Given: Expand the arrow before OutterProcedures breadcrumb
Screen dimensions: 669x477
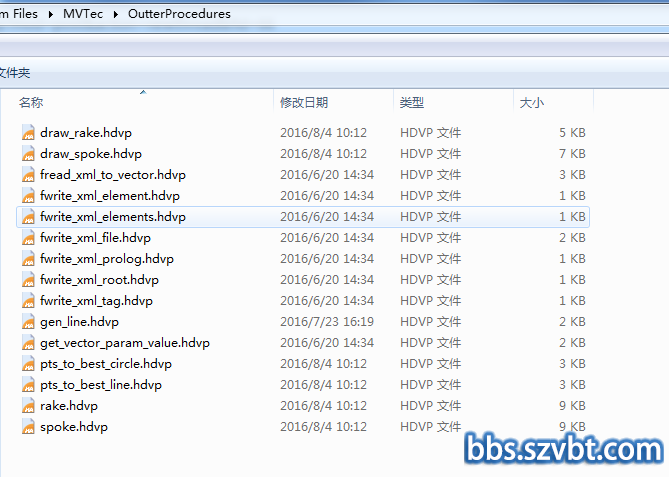Looking at the screenshot, I should [116, 14].
